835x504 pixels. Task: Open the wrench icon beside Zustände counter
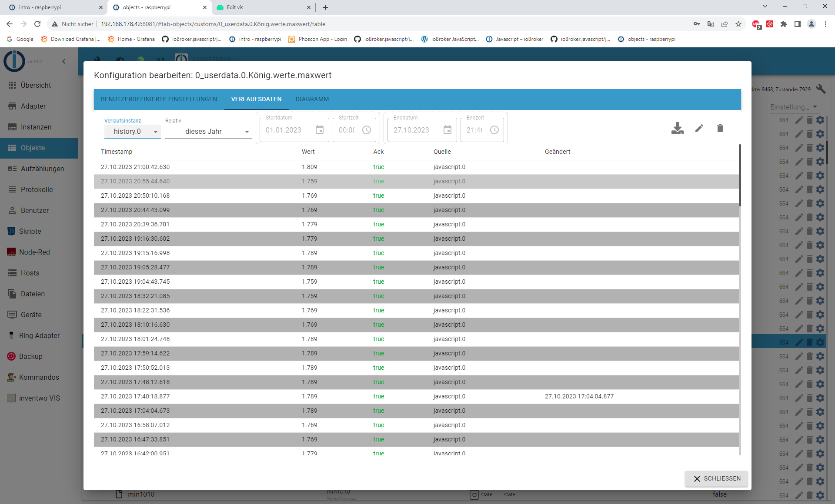(821, 89)
